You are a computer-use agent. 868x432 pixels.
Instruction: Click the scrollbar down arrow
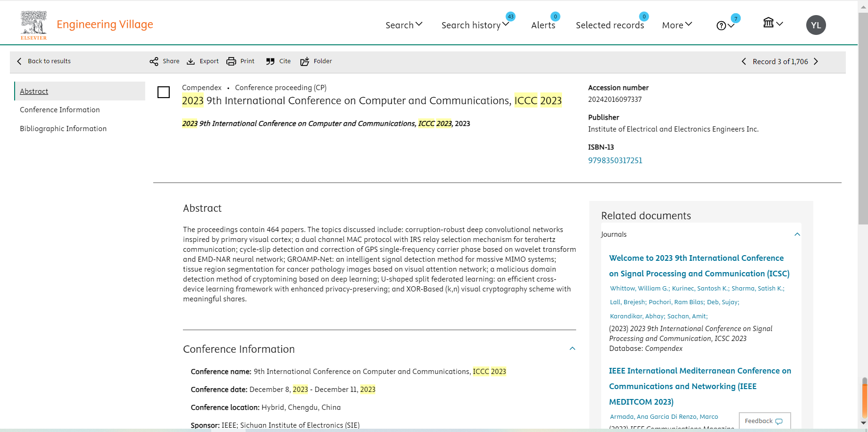pyautogui.click(x=863, y=423)
